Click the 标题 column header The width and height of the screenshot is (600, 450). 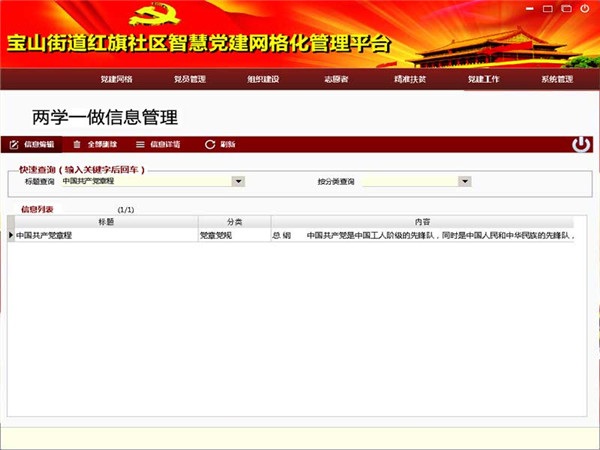point(106,222)
